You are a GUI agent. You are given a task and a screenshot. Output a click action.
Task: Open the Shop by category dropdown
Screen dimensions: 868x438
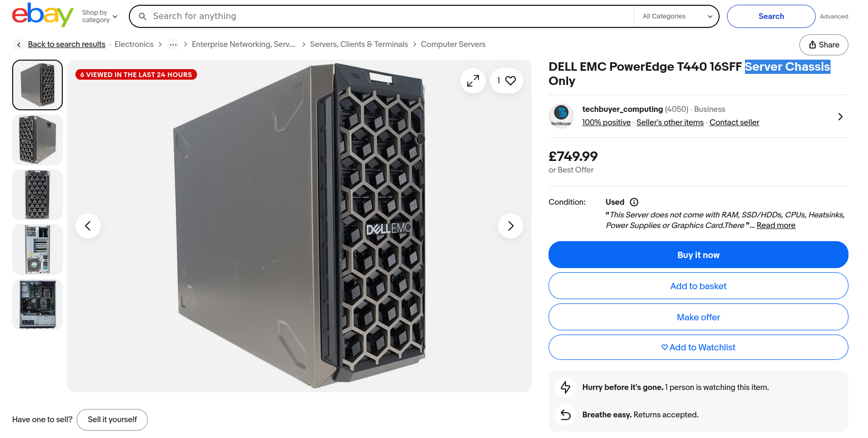pos(100,16)
